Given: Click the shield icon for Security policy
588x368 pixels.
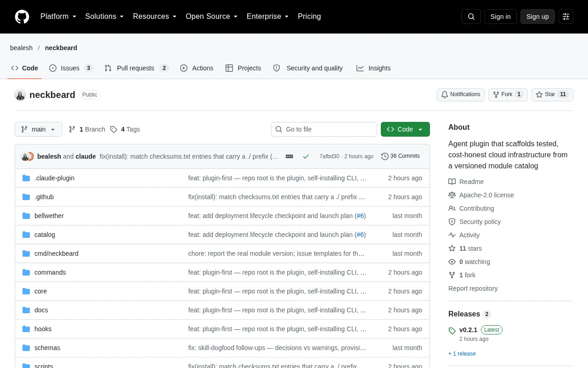Looking at the screenshot, I should (x=452, y=222).
